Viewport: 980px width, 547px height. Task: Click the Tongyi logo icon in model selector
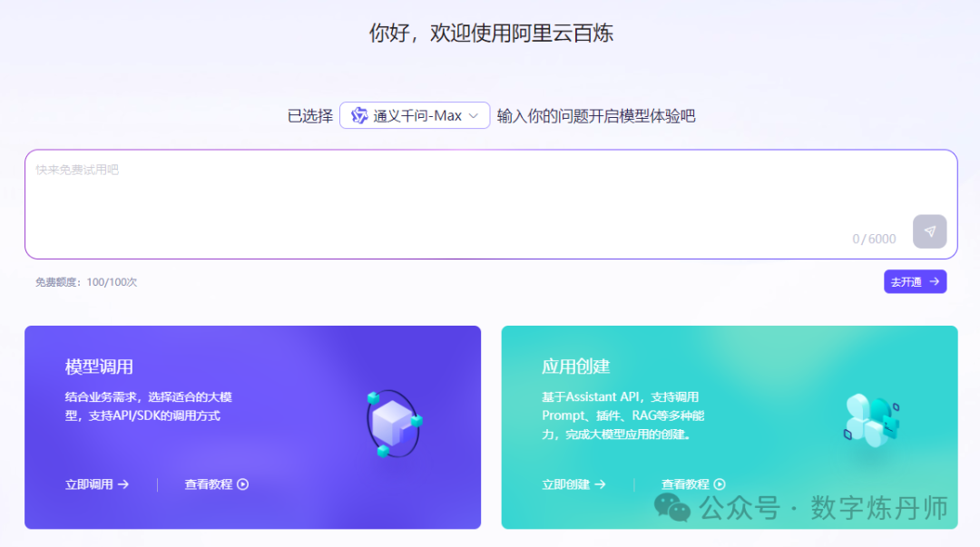point(359,115)
